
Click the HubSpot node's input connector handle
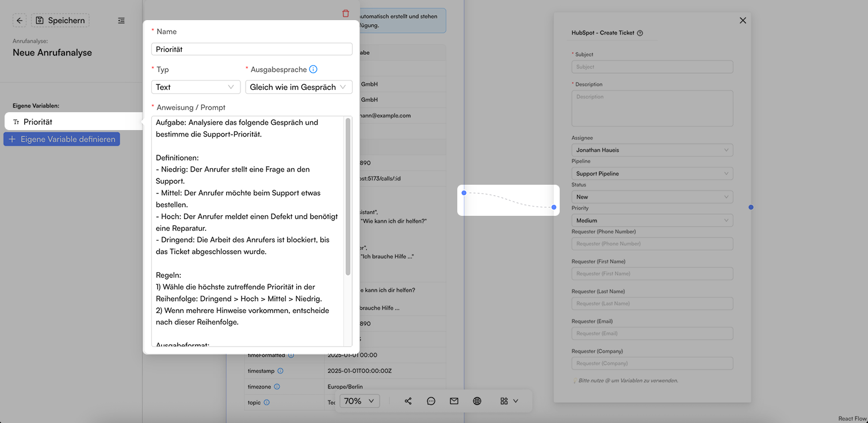pyautogui.click(x=554, y=207)
